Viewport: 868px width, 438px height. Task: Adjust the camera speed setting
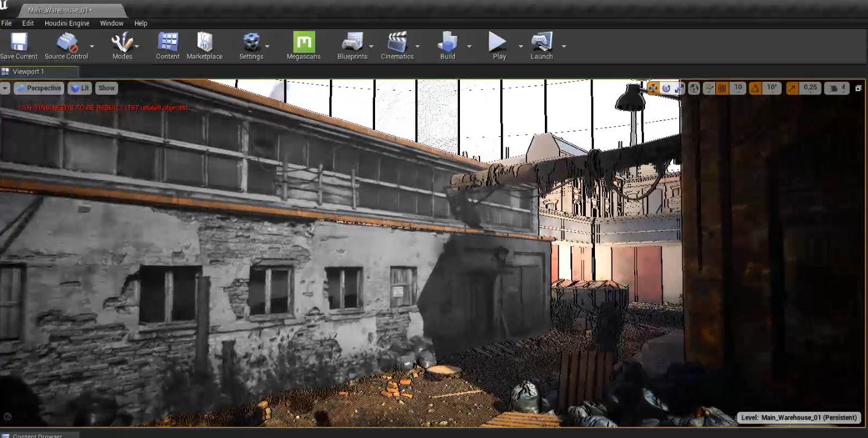click(836, 89)
